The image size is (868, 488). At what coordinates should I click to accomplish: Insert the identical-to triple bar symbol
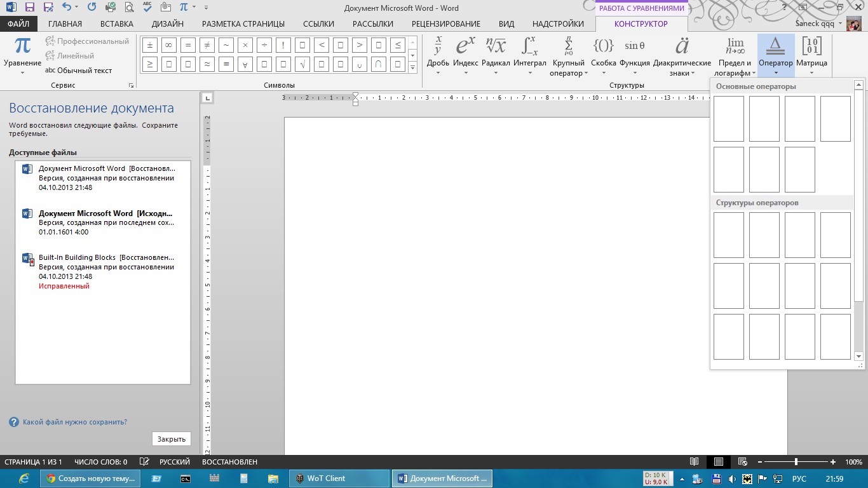(226, 64)
